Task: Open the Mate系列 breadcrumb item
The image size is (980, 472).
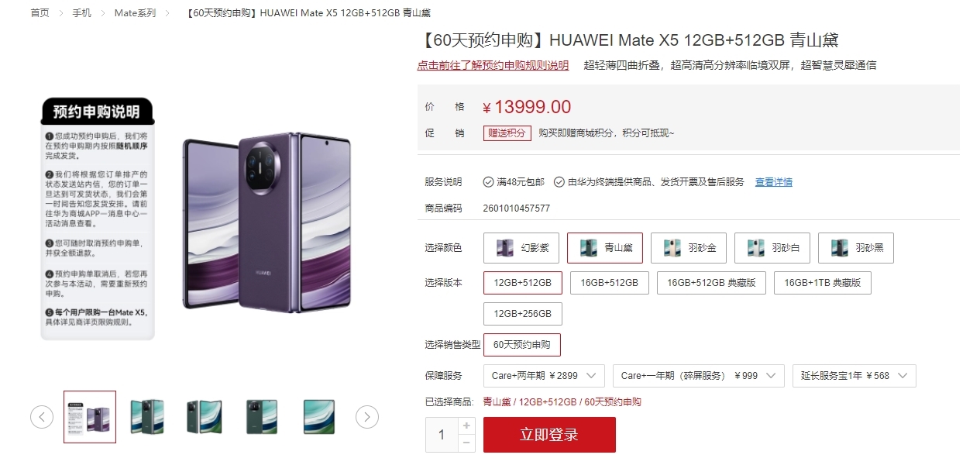Action: (135, 13)
